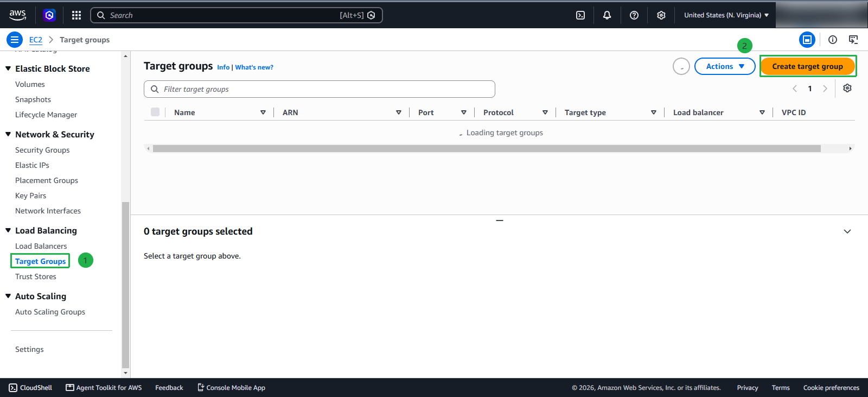Open the help question mark icon
The image size is (868, 397).
point(634,15)
